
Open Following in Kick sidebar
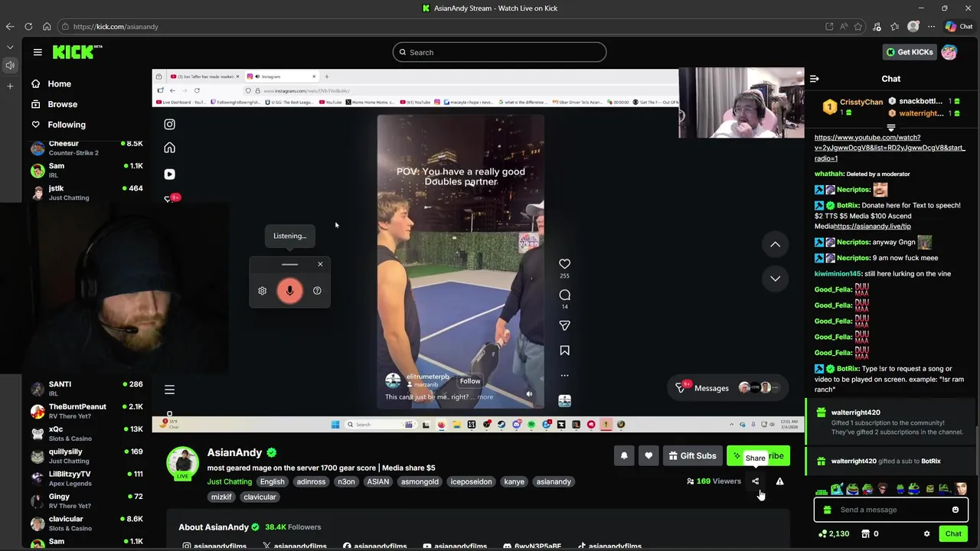click(58, 125)
